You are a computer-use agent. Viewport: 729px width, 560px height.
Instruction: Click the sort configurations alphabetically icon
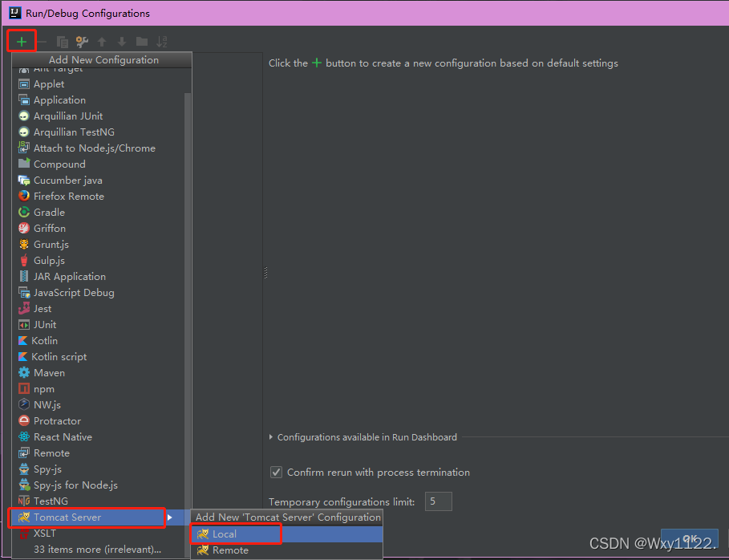162,42
